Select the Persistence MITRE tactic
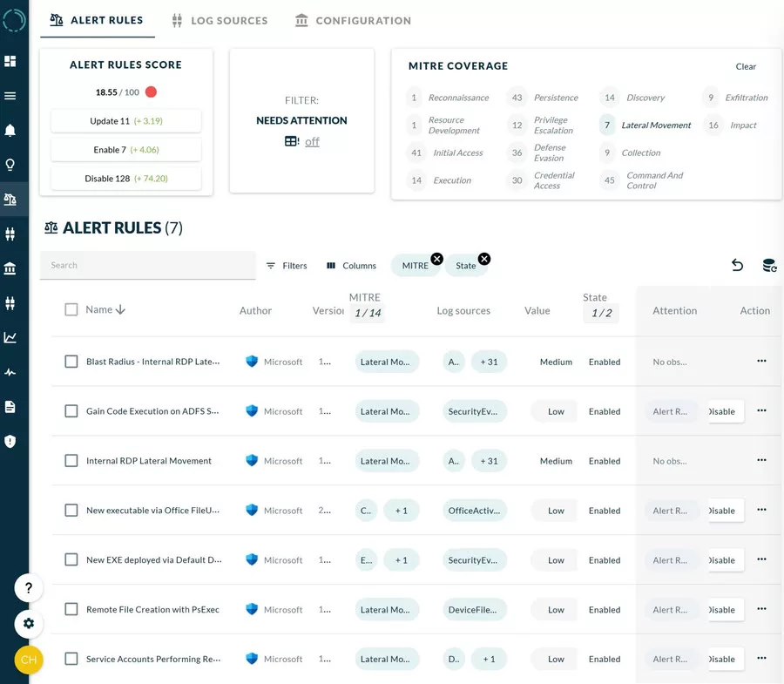 [x=543, y=98]
